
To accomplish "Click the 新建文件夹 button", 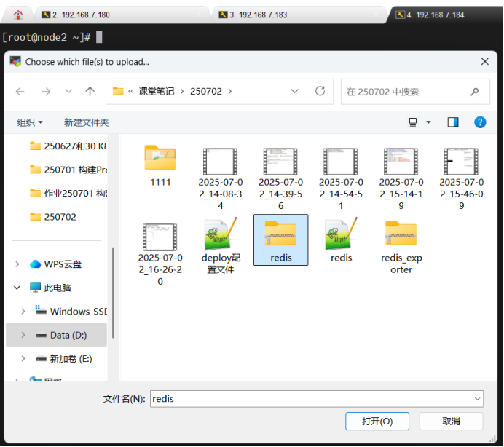I will click(x=86, y=122).
